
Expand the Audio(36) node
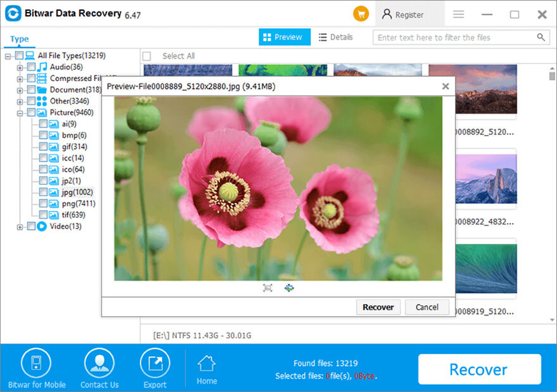20,68
